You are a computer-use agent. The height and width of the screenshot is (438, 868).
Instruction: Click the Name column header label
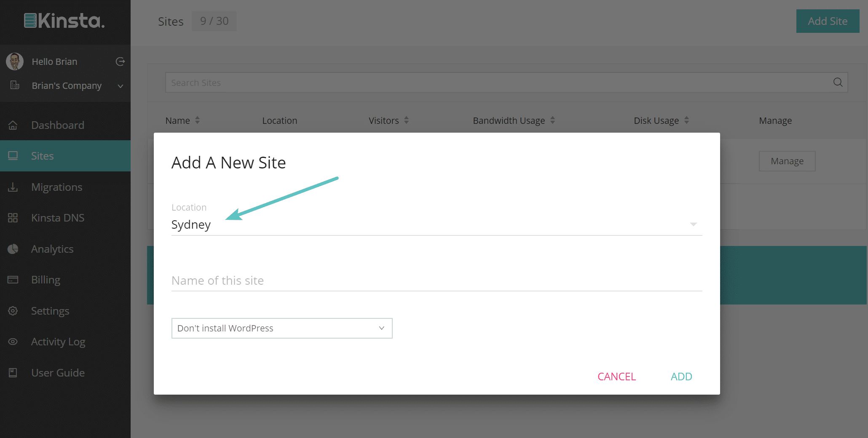point(177,121)
